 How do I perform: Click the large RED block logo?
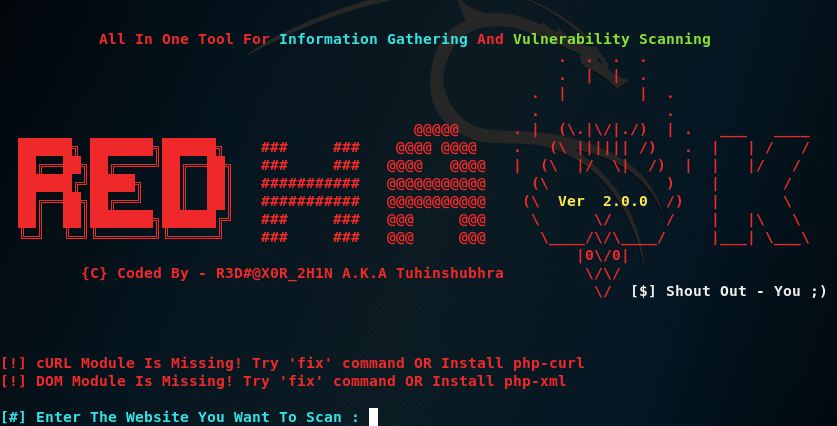click(x=124, y=187)
